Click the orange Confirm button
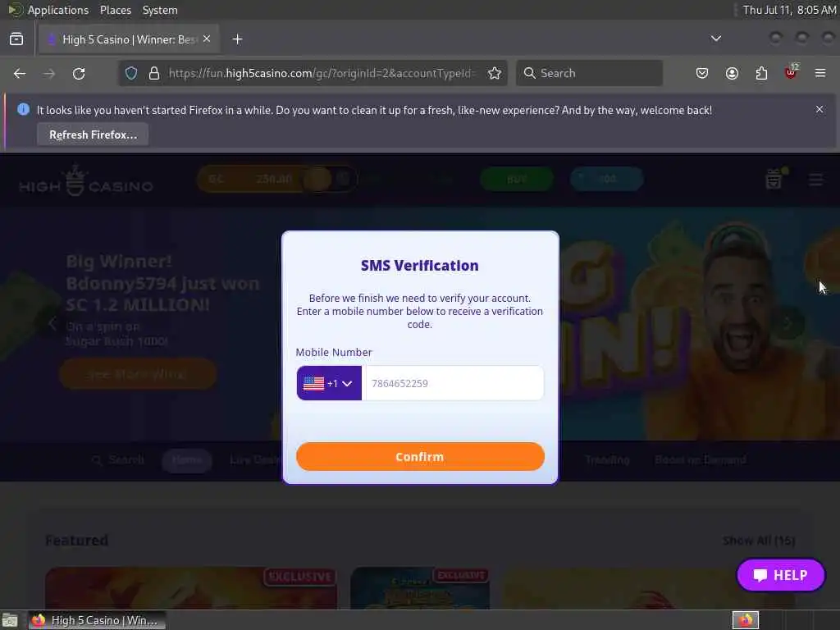840x630 pixels. click(x=420, y=456)
